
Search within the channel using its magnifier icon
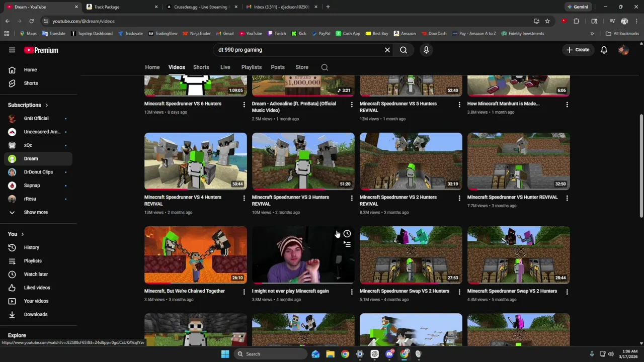pos(325,67)
